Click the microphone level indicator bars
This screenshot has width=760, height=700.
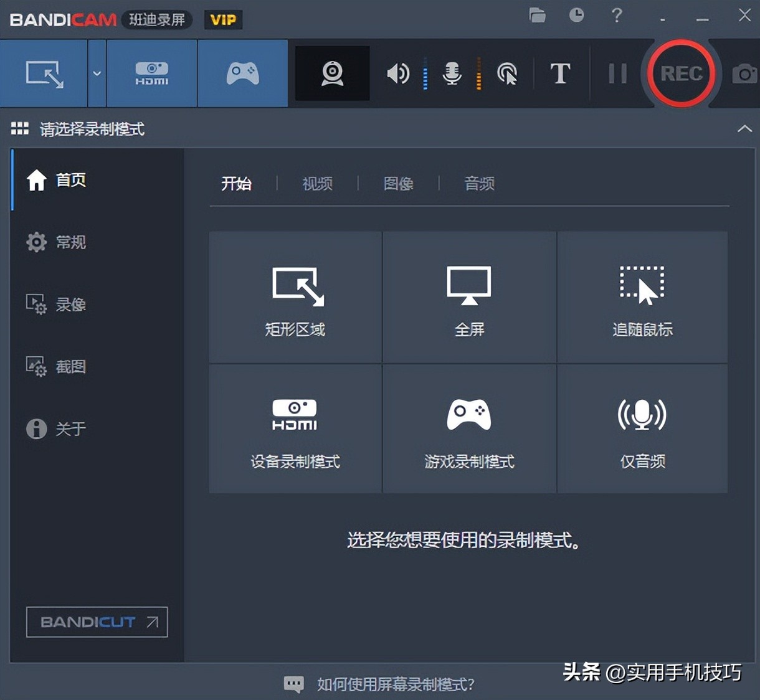pos(478,73)
